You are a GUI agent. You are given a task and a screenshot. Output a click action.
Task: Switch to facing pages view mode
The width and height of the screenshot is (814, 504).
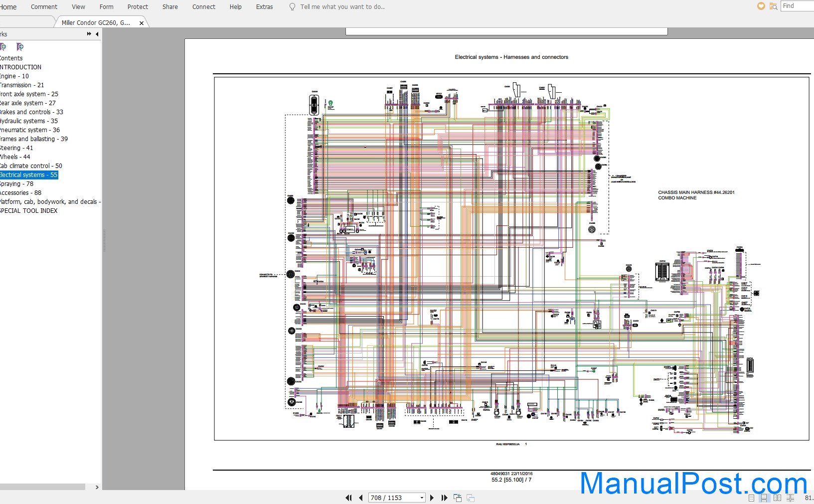[x=777, y=498]
